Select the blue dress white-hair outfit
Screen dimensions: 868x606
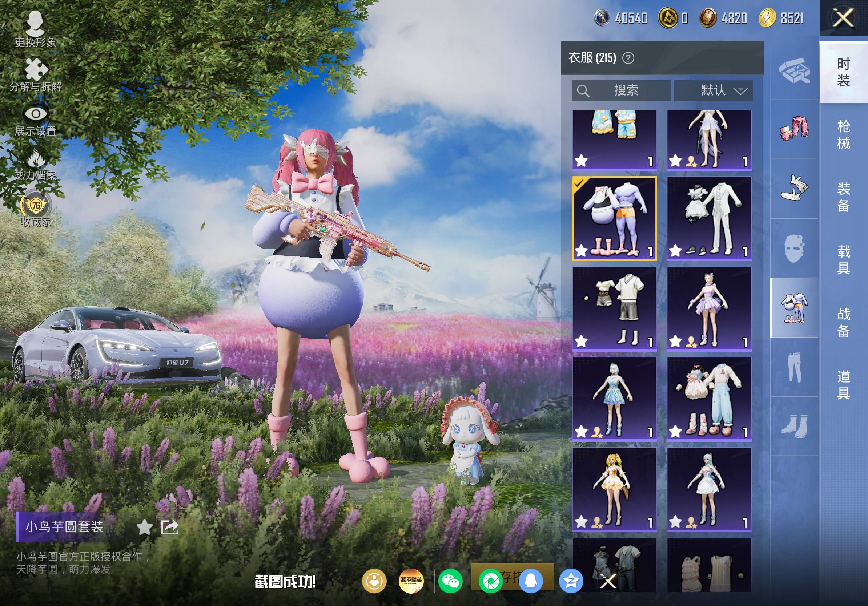coord(614,399)
